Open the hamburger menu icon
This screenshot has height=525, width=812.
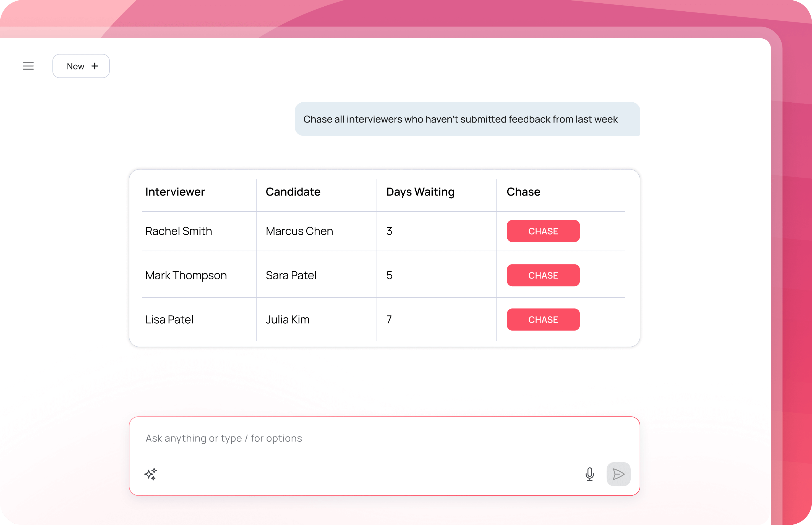28,66
